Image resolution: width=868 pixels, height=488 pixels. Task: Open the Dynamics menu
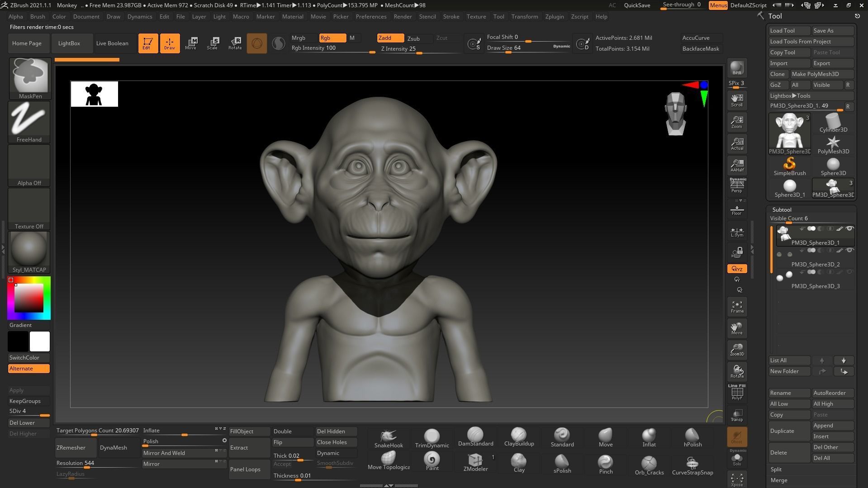140,17
